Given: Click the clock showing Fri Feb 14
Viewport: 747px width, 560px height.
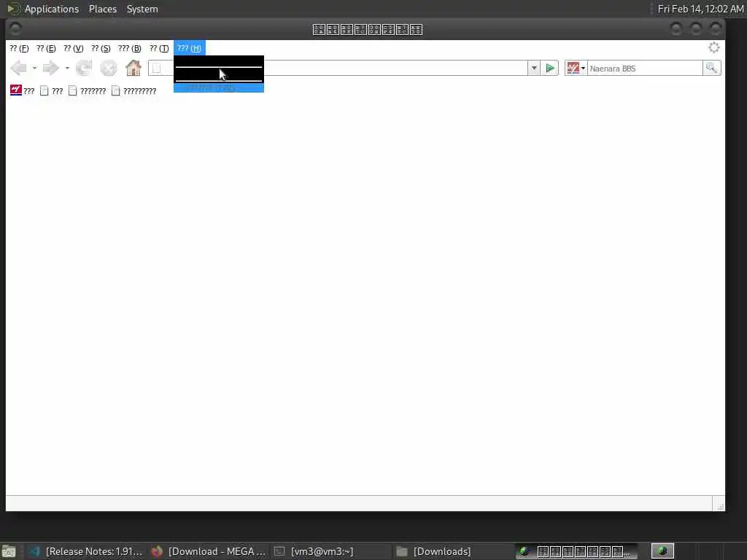Looking at the screenshot, I should click(x=700, y=9).
